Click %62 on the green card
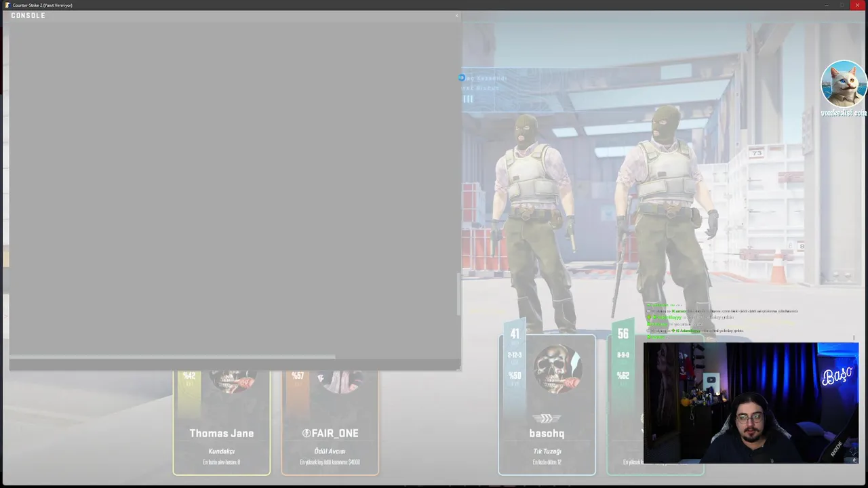The image size is (868, 488). pos(623,375)
